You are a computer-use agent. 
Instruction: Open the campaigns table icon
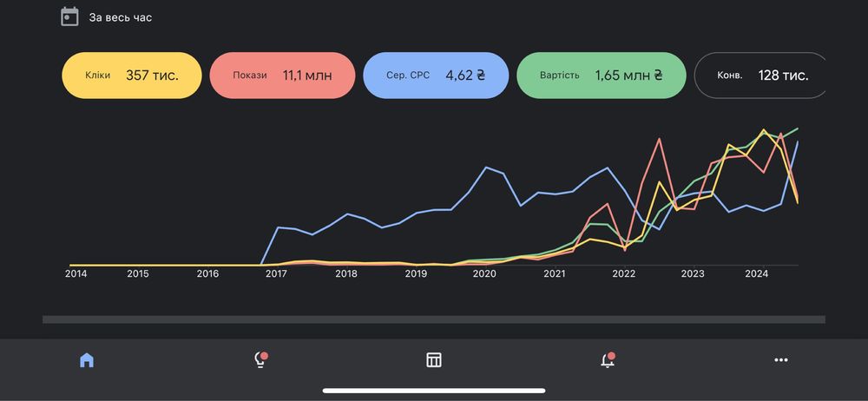click(x=434, y=360)
